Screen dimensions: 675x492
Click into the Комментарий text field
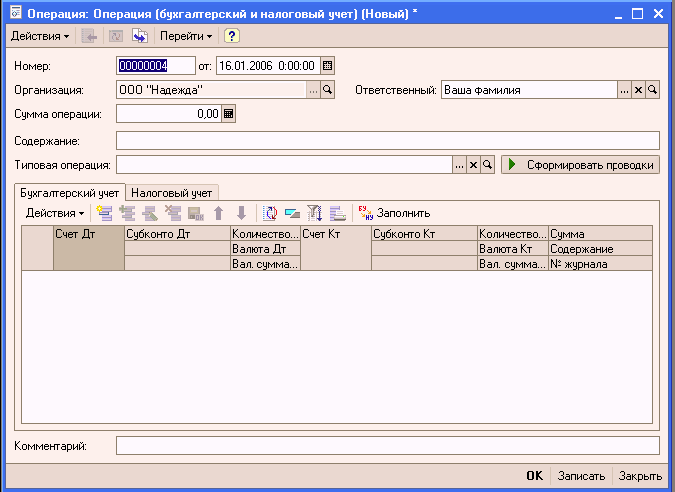pyautogui.click(x=387, y=445)
